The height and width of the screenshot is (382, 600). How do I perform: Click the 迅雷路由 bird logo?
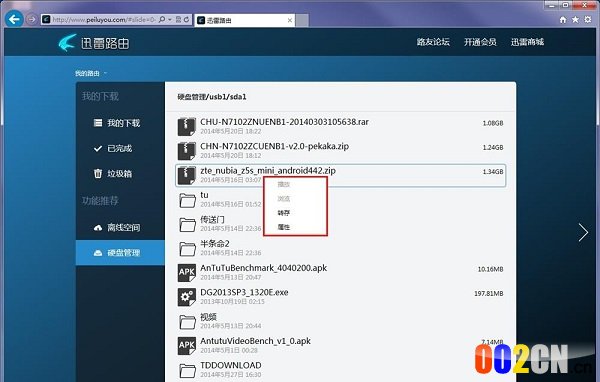pos(67,42)
